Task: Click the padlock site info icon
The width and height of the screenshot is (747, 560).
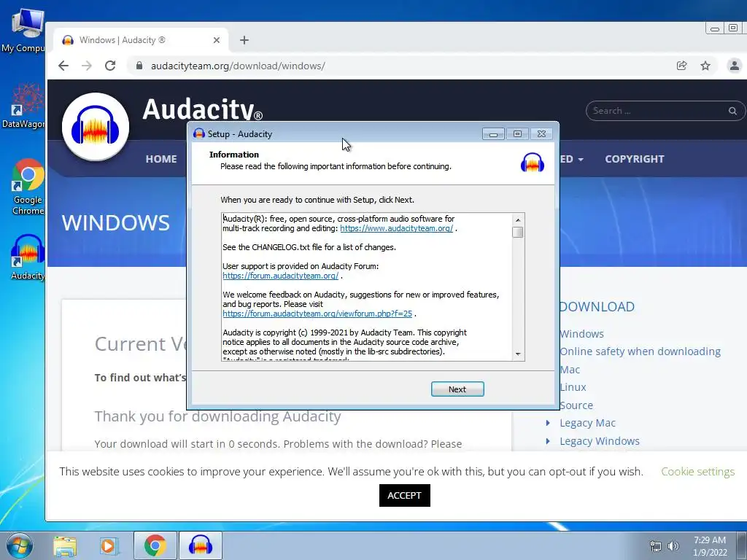Action: pos(139,66)
